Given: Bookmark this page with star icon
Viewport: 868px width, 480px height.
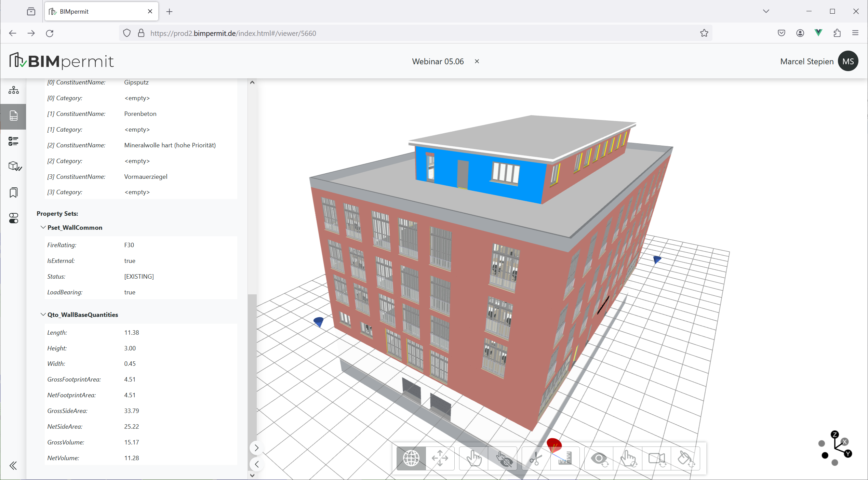Looking at the screenshot, I should pyautogui.click(x=704, y=33).
